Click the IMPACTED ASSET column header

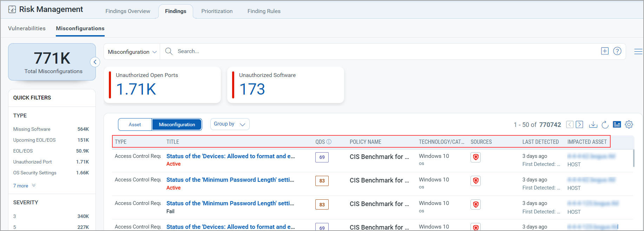coord(587,142)
